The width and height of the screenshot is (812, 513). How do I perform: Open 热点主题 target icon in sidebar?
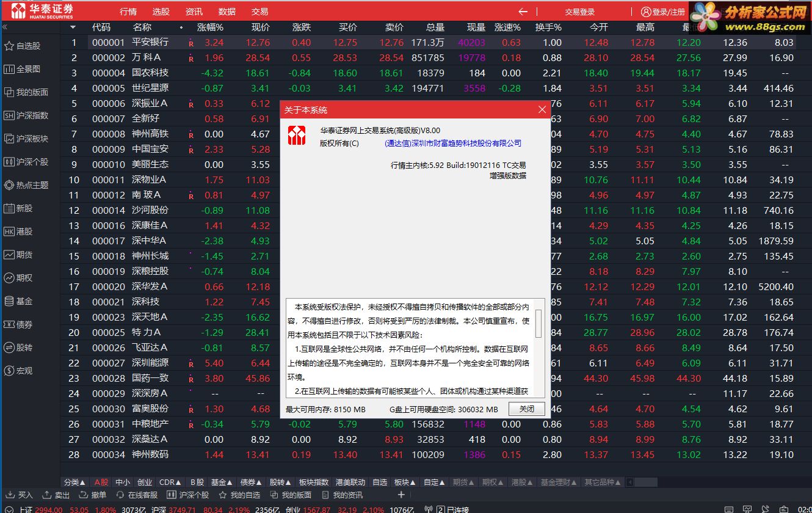[9, 185]
